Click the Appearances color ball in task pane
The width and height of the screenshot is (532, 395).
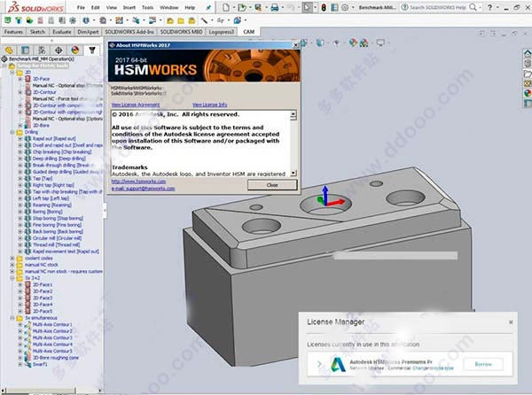pos(528,93)
